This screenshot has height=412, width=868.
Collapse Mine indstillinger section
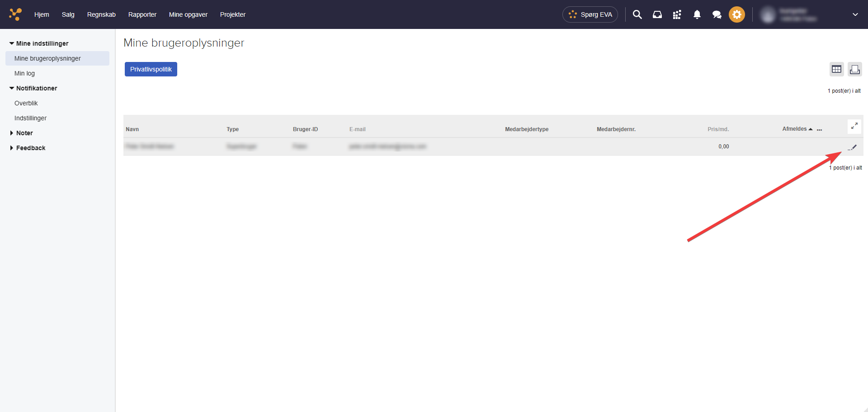tap(39, 43)
